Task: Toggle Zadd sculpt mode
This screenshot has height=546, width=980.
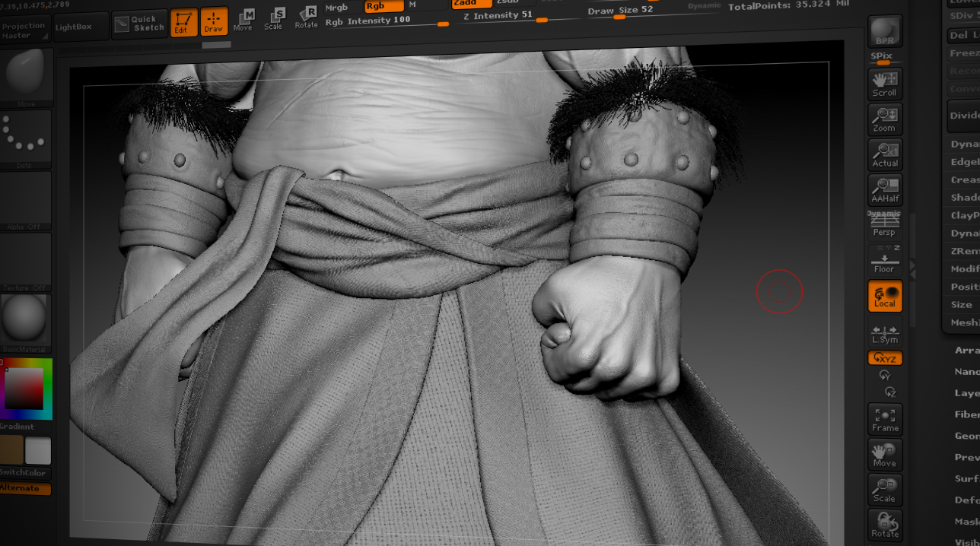Action: [x=472, y=3]
